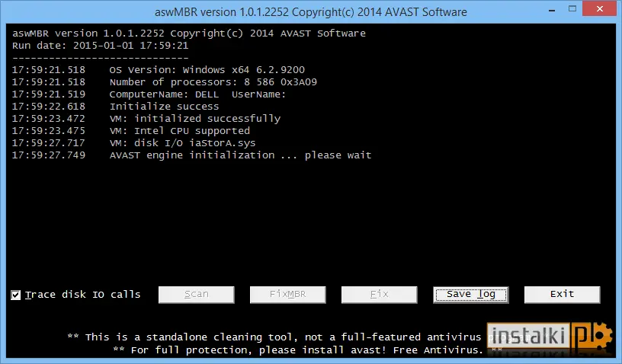Select the 'OS Version: Windows x64 6.2.9200' line

point(159,70)
